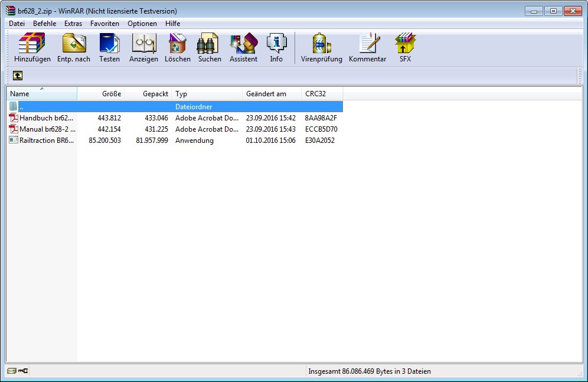Click CRC32 value ECCB5D70
This screenshot has height=382, width=588.
tap(321, 129)
